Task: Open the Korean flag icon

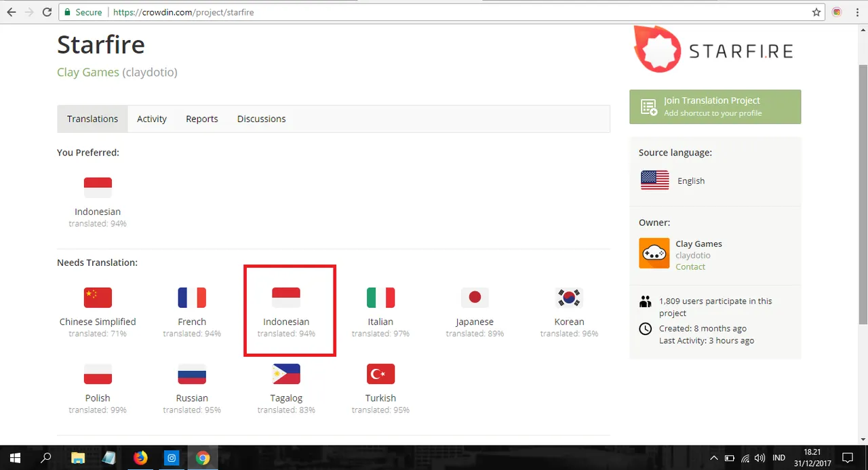Action: pyautogui.click(x=569, y=298)
